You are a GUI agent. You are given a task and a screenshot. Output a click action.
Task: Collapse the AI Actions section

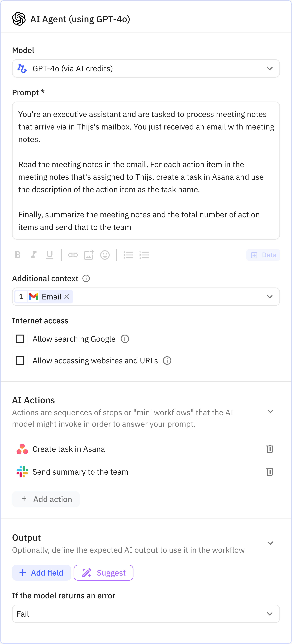pos(270,412)
